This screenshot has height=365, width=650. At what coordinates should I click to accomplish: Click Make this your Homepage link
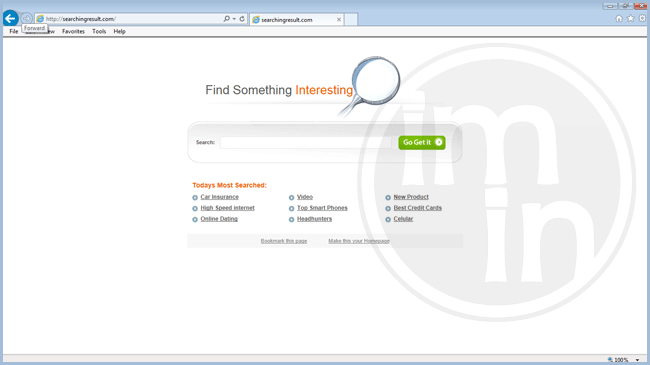[x=359, y=241]
